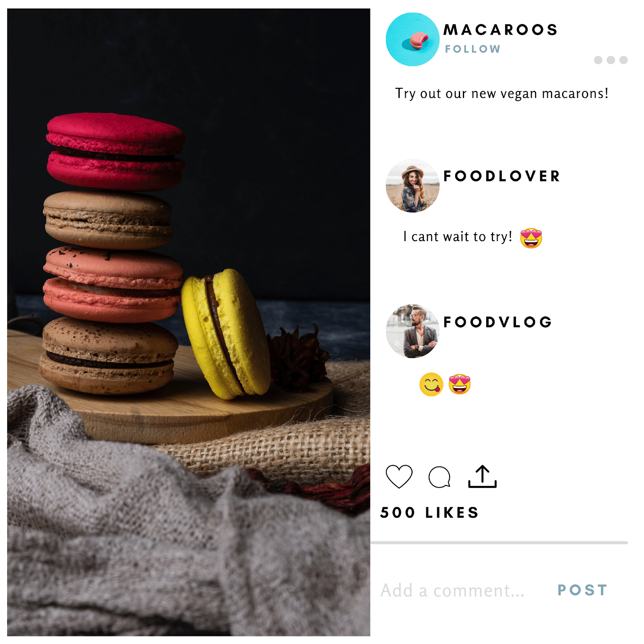The width and height of the screenshot is (644, 644).
Task: Open the MACAROOS username link
Action: point(500,30)
